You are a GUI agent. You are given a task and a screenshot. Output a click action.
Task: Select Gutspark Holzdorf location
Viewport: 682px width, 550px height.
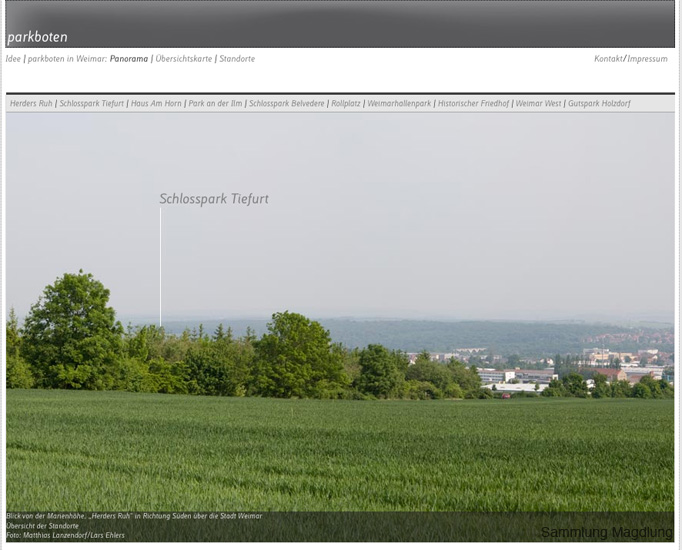coord(599,103)
